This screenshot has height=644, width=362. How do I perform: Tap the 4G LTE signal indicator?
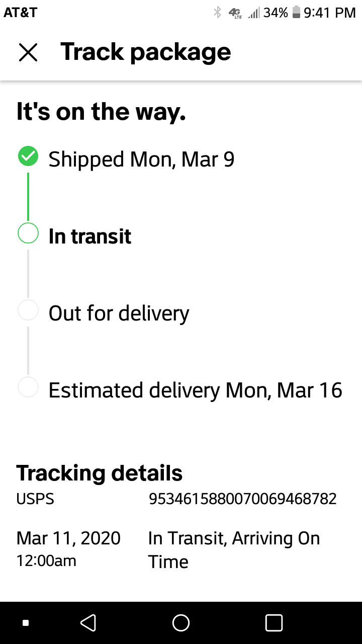[235, 13]
